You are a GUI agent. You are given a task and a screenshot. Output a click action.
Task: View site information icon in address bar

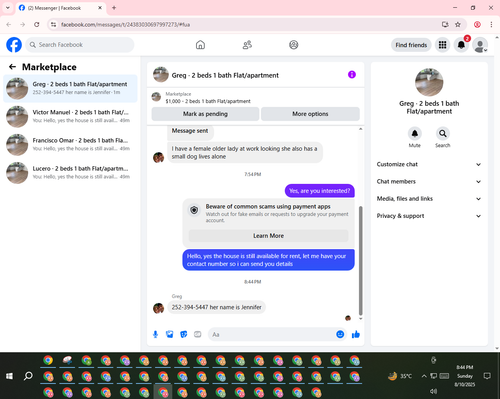pos(53,24)
